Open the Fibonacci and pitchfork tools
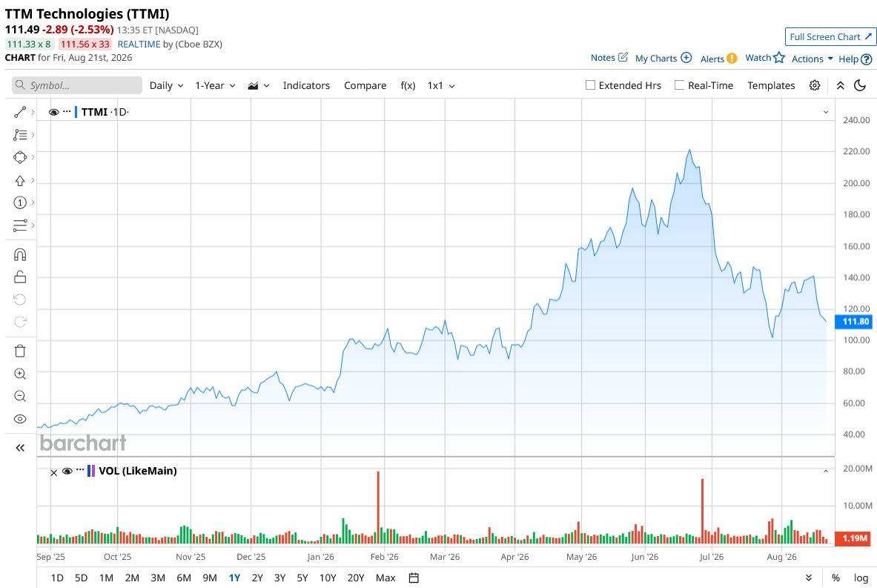 20,135
